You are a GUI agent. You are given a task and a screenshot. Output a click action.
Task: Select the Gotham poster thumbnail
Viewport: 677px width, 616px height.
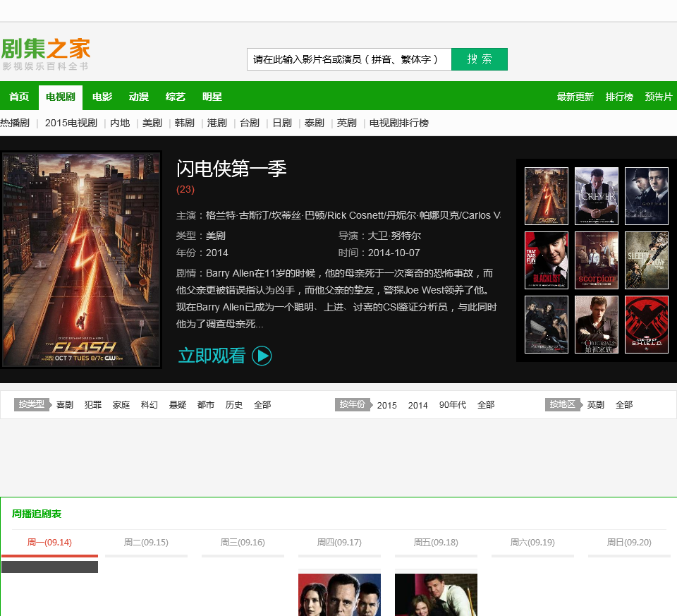click(647, 196)
